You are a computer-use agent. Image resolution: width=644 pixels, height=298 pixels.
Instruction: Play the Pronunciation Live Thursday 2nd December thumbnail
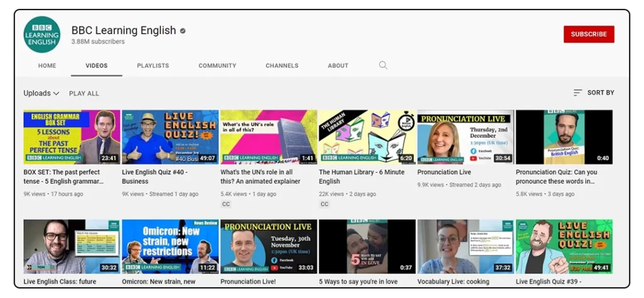[x=466, y=136]
